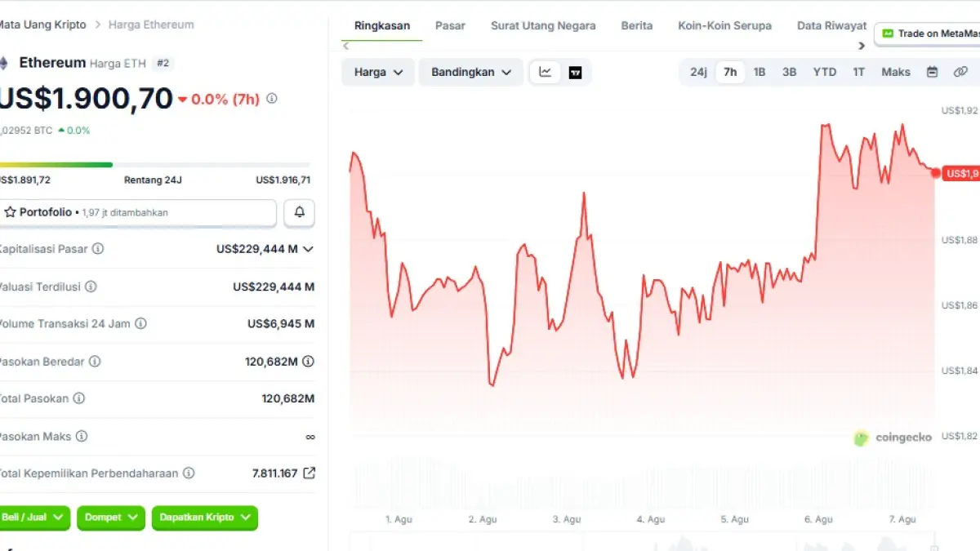Select the 3B time range
Image resolution: width=980 pixels, height=551 pixels.
click(x=789, y=72)
